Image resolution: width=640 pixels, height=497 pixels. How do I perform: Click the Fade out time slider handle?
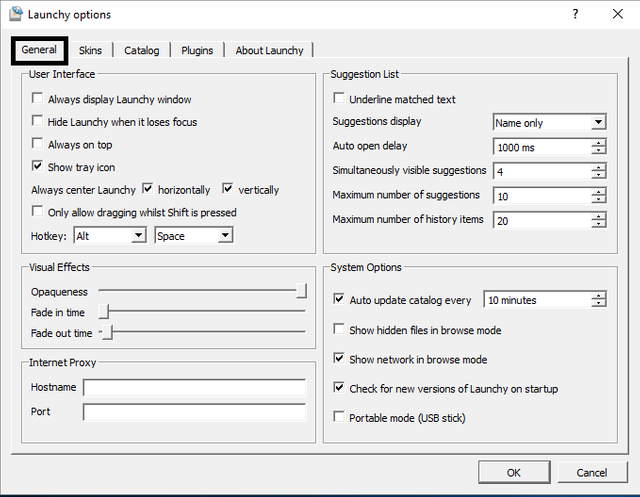coord(107,332)
